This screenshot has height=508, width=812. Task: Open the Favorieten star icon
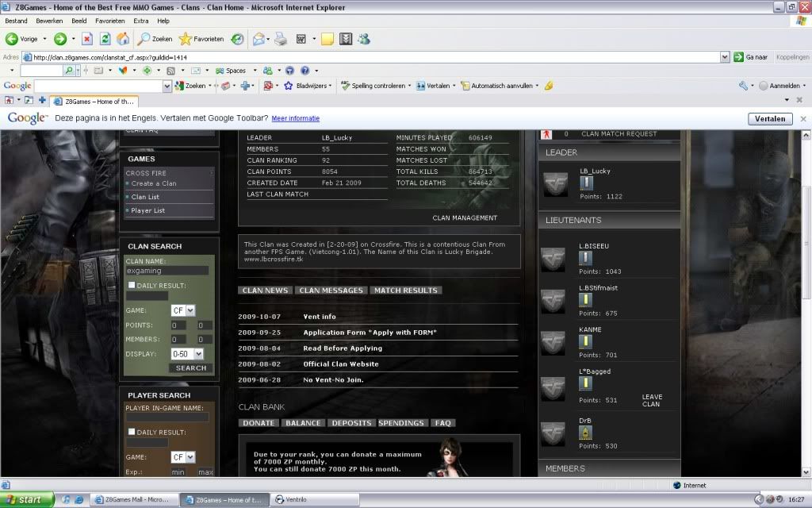pyautogui.click(x=186, y=38)
